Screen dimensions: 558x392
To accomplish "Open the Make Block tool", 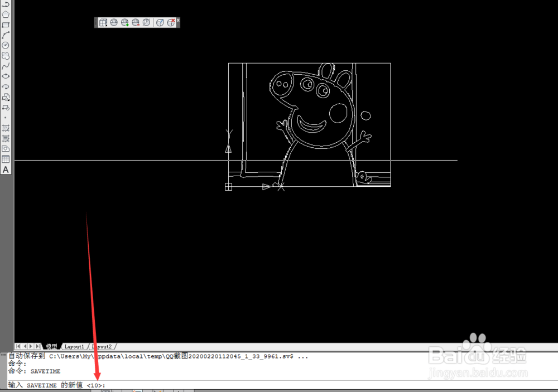I will click(x=6, y=108).
